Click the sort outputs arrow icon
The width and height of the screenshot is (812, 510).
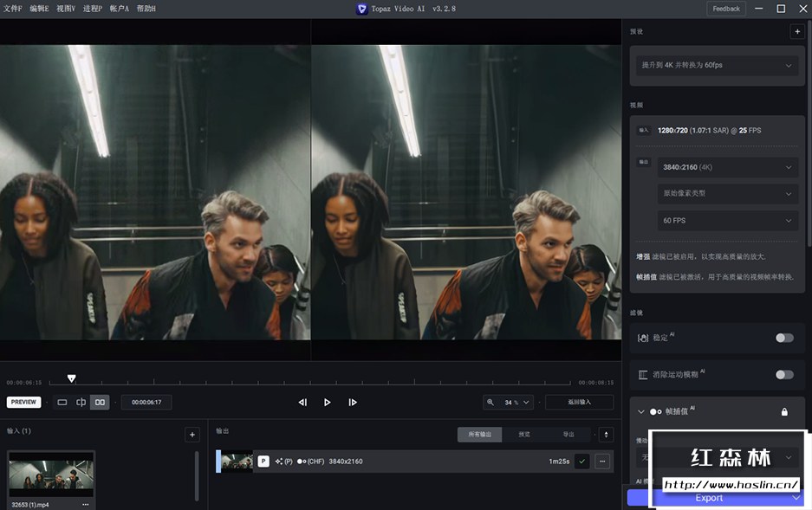click(606, 435)
